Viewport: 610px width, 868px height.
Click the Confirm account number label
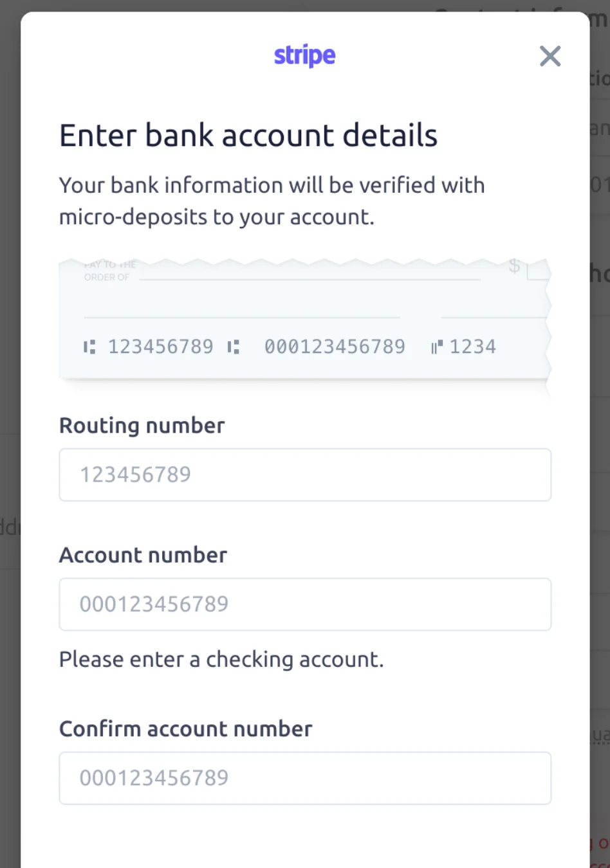pos(186,729)
